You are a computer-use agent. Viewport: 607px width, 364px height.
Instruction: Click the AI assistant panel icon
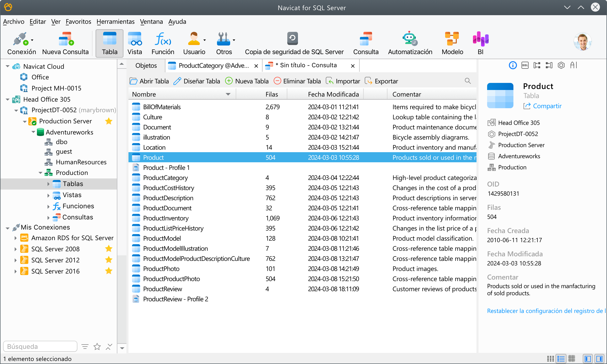coord(573,65)
